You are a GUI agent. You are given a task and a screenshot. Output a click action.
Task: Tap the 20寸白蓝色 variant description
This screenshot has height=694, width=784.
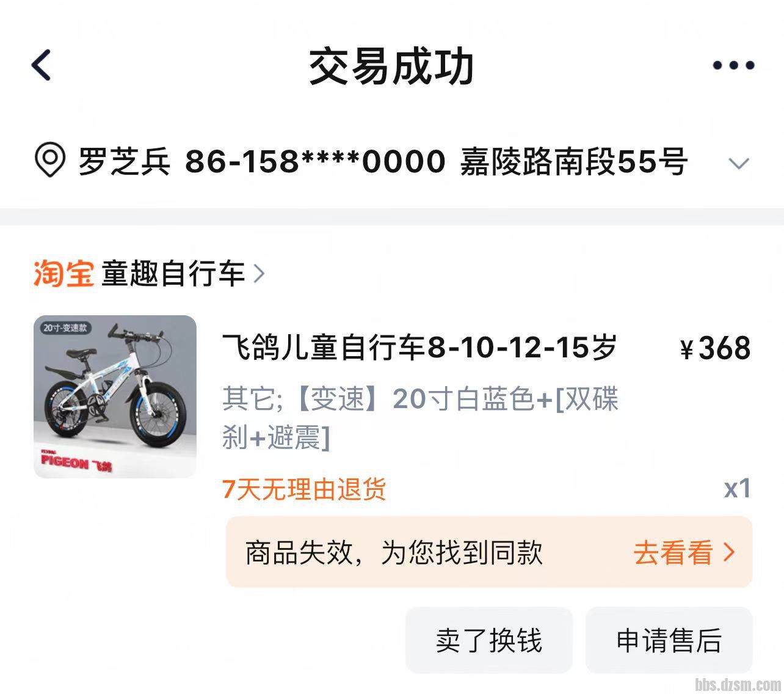click(421, 418)
